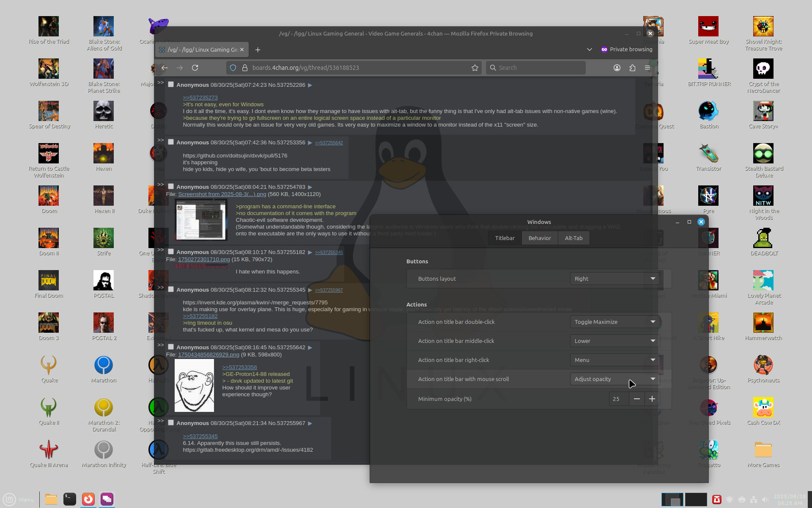Screen dimensions: 812x508
Task: Switch to the Behavior tab
Action: click(540, 238)
